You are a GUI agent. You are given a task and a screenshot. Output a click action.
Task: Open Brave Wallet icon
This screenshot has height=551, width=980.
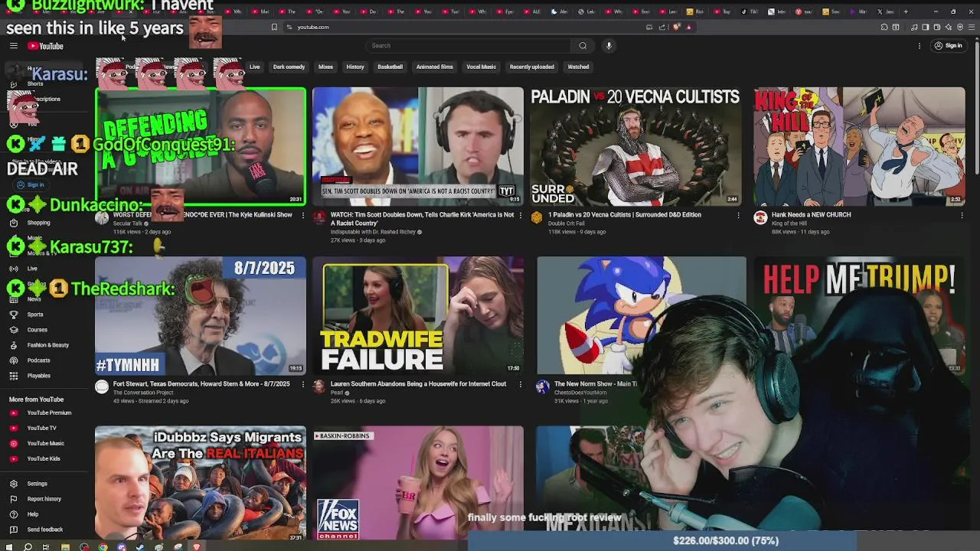(937, 27)
